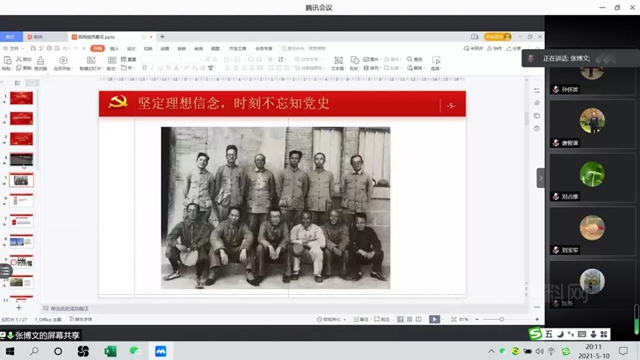Click zoom in plus in status bar
Viewport: 640px width, 360px height.
pyautogui.click(x=537, y=319)
